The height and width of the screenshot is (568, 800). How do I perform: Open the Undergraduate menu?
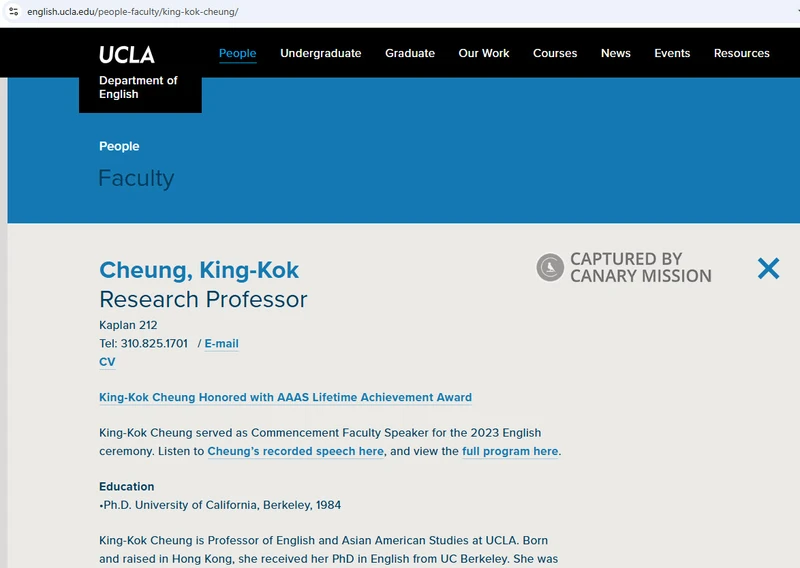coord(320,53)
